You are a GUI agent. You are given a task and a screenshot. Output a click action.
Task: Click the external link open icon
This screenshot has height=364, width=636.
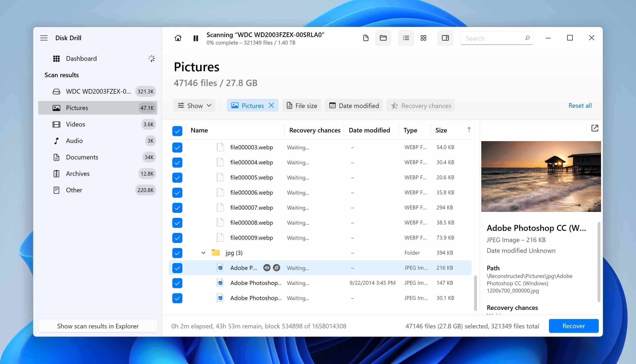[594, 128]
